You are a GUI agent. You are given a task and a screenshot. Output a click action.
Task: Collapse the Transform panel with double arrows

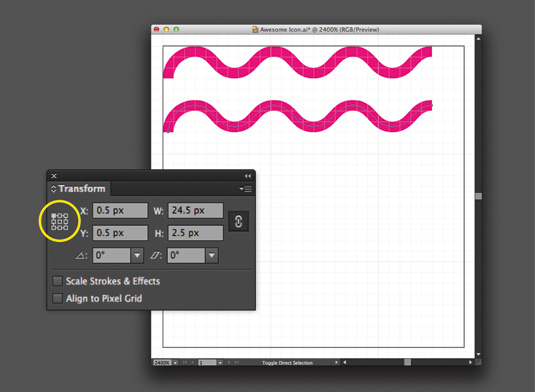(x=248, y=176)
